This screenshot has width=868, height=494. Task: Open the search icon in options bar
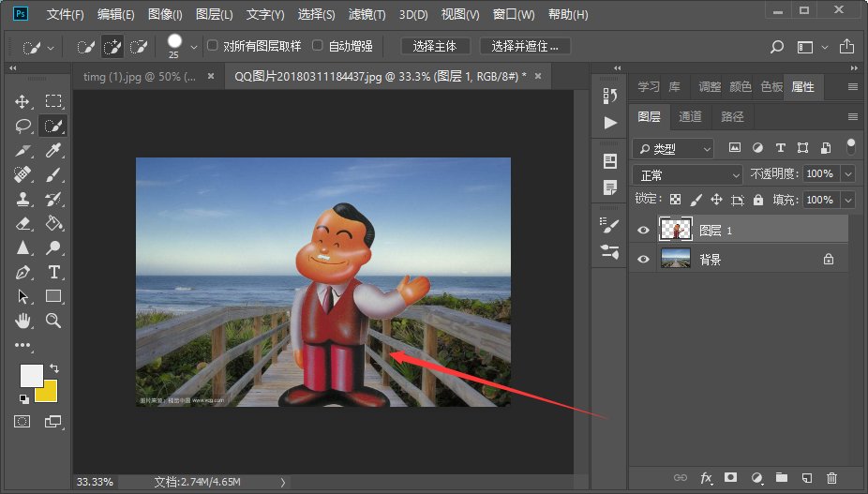tap(777, 47)
